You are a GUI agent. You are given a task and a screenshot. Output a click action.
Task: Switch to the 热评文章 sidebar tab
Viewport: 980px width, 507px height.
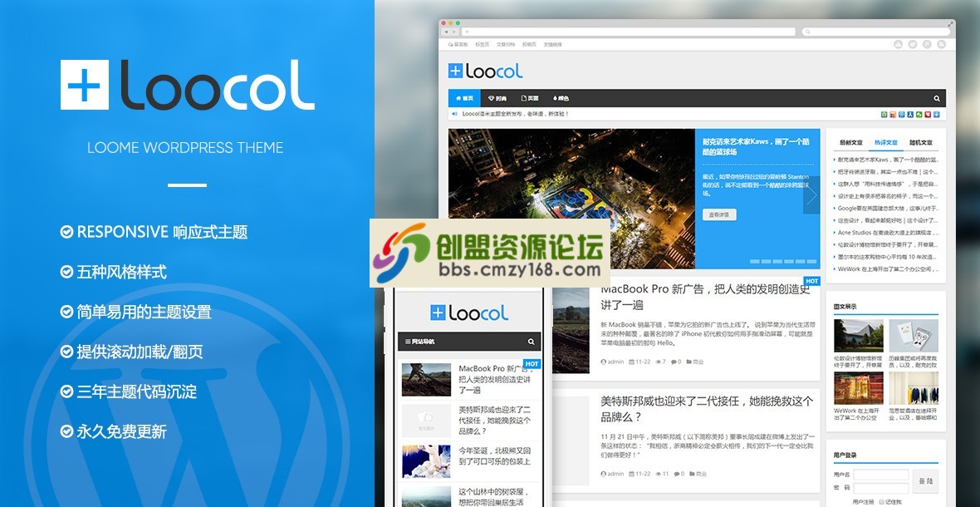[x=885, y=142]
